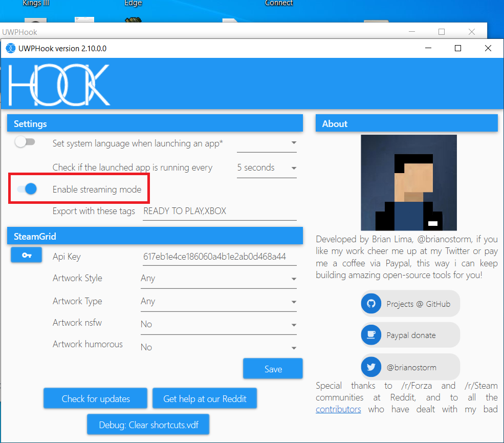Click the Artwork Style label
Image resolution: width=504 pixels, height=443 pixels.
tap(77, 278)
